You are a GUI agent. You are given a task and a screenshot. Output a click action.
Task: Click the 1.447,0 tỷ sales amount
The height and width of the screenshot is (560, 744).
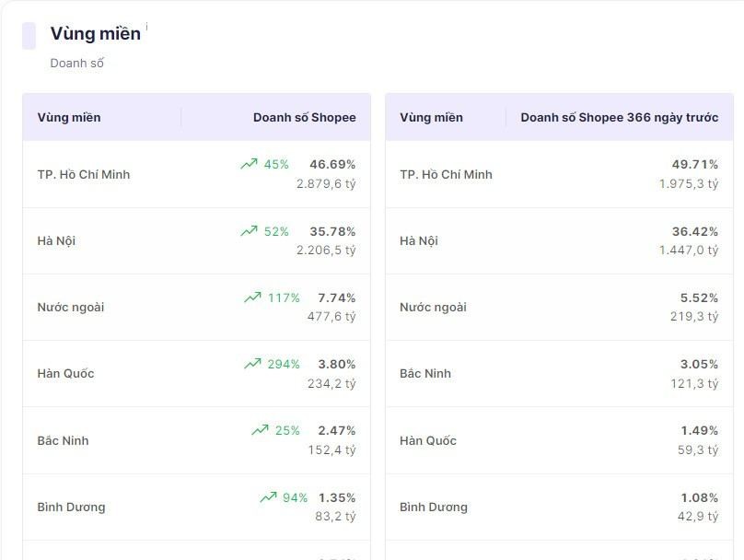[689, 251]
